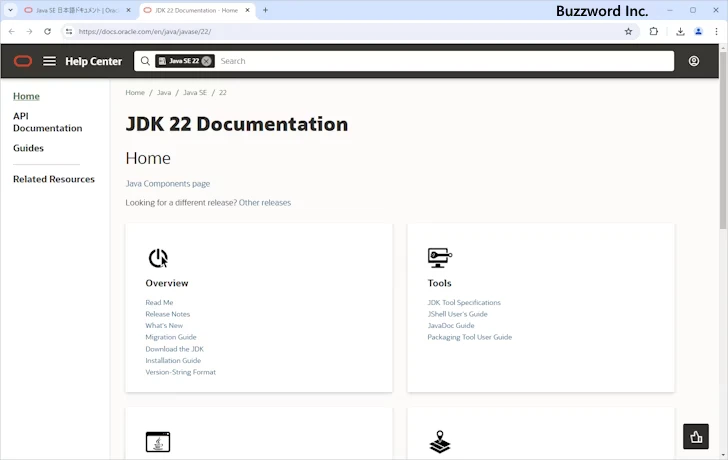Click the Java breadcrumb link
Image resolution: width=728 pixels, height=460 pixels.
(164, 92)
